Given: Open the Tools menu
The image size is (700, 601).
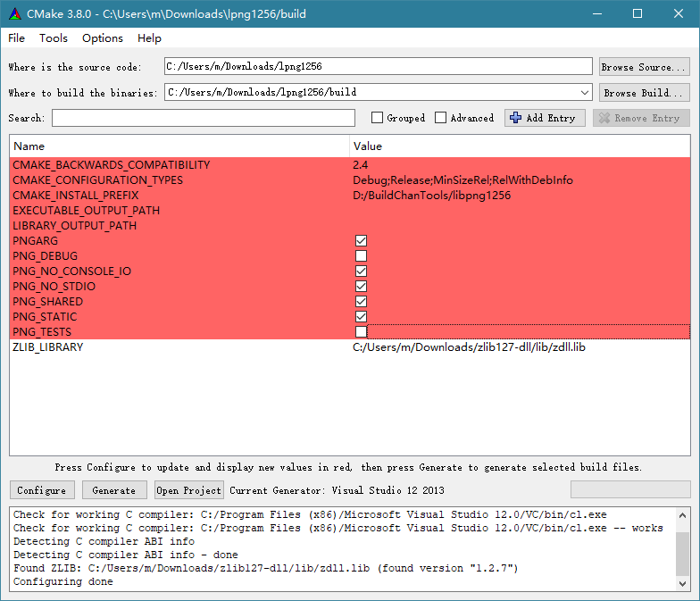Looking at the screenshot, I should tap(54, 38).
